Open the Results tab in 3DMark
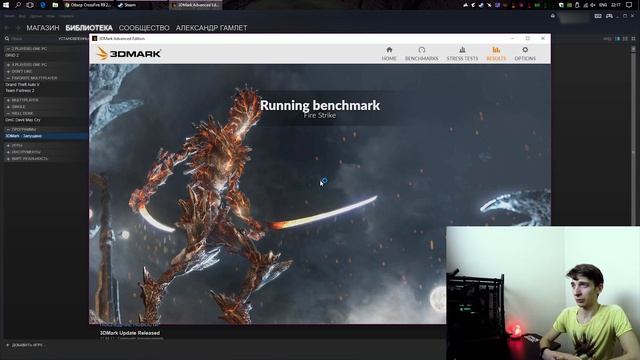 496,53
